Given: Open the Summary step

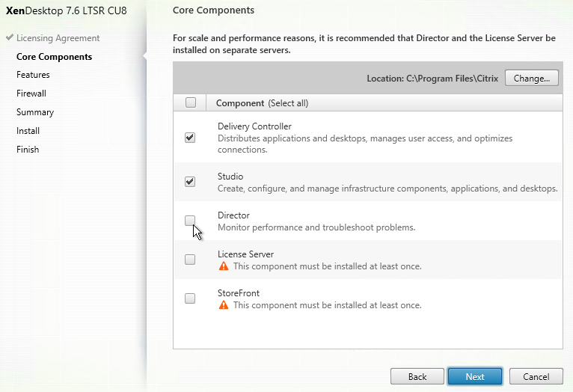Looking at the screenshot, I should coord(35,112).
